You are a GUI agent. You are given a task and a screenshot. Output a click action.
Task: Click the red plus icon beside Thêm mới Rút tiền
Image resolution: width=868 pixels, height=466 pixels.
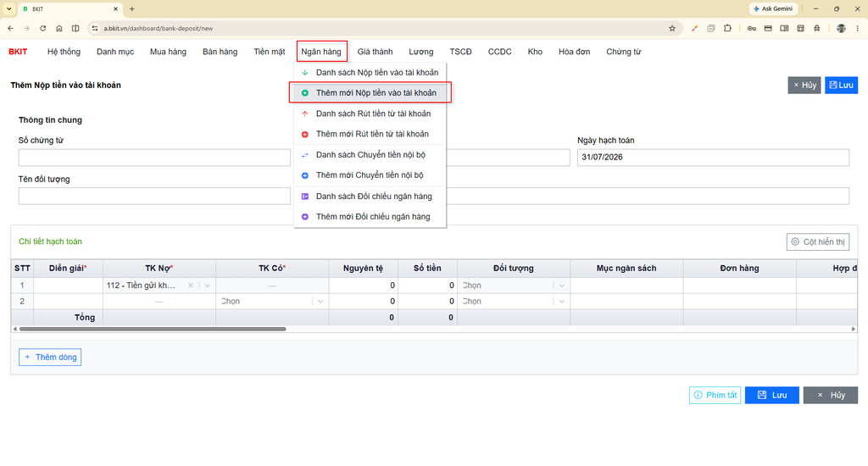(304, 134)
